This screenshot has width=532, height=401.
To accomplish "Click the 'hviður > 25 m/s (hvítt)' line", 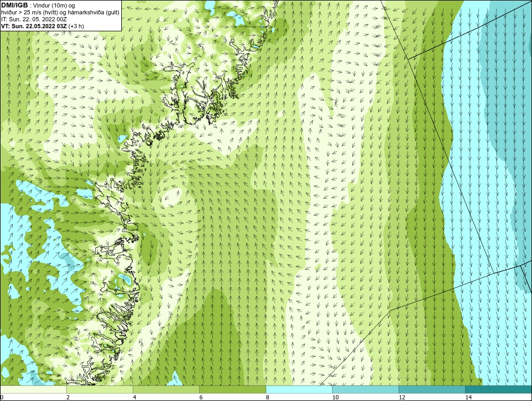I will point(30,13).
